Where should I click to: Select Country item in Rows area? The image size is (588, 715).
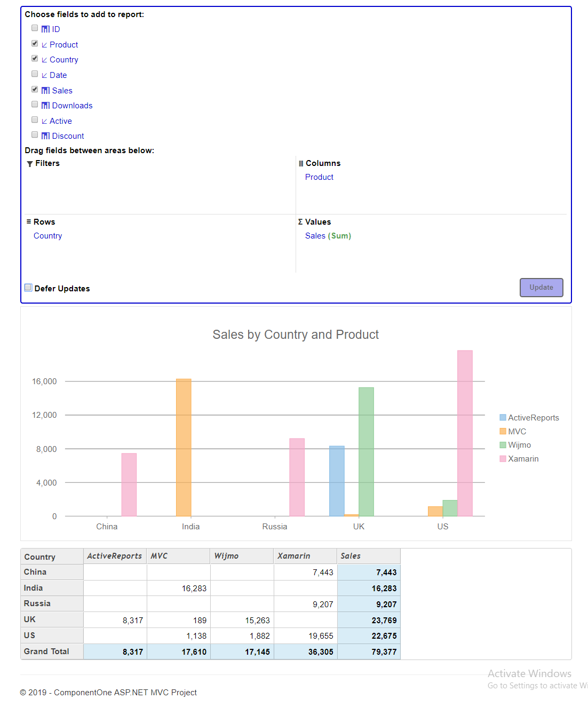tap(48, 236)
